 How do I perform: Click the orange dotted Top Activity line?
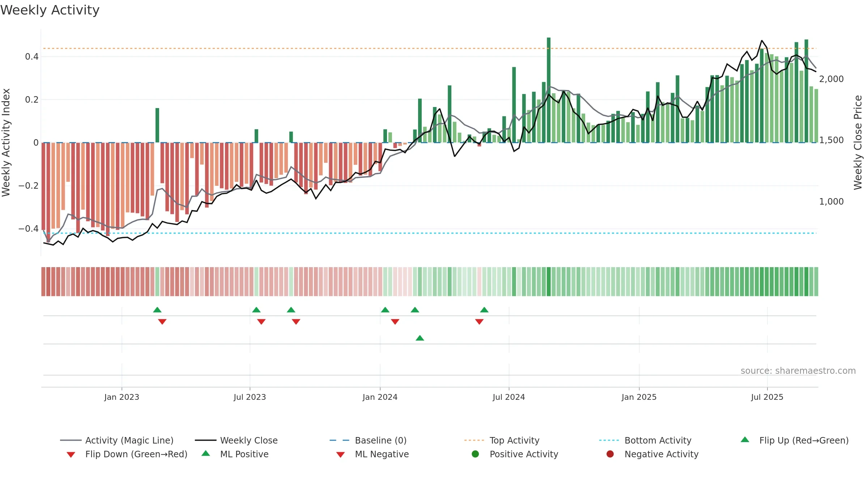click(x=430, y=48)
